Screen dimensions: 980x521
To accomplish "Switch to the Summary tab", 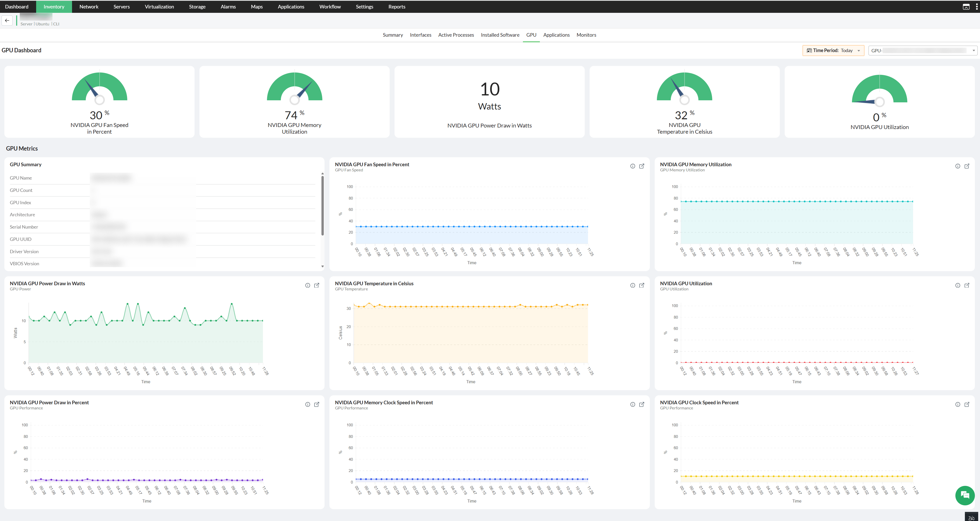I will [393, 35].
